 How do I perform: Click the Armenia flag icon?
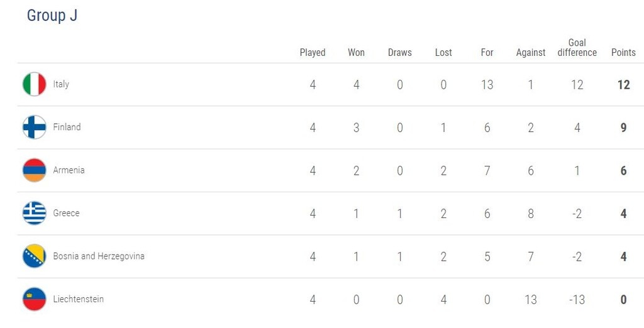click(35, 170)
